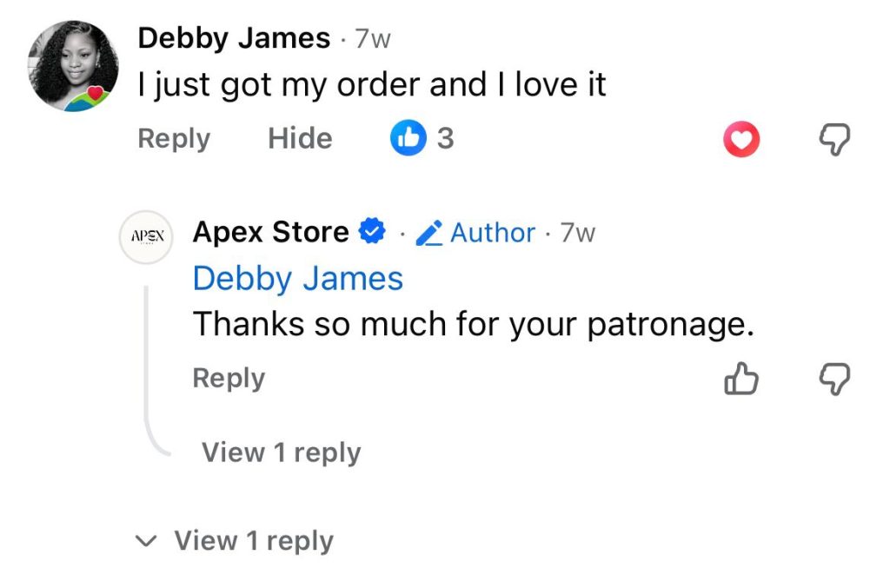Dislike the Apex Store reply with thumbs down
This screenshot has height=588, width=890.
[x=835, y=379]
